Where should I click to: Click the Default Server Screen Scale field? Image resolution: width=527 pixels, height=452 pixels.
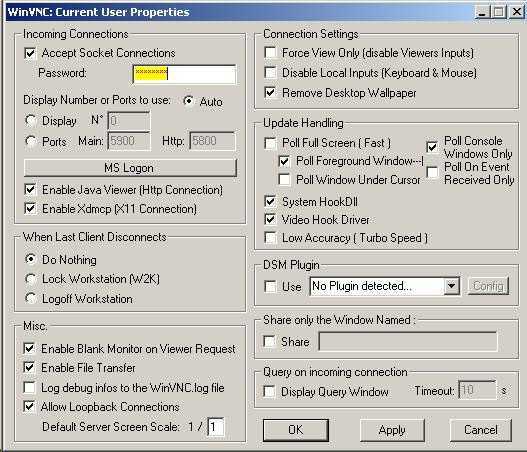pyautogui.click(x=216, y=427)
